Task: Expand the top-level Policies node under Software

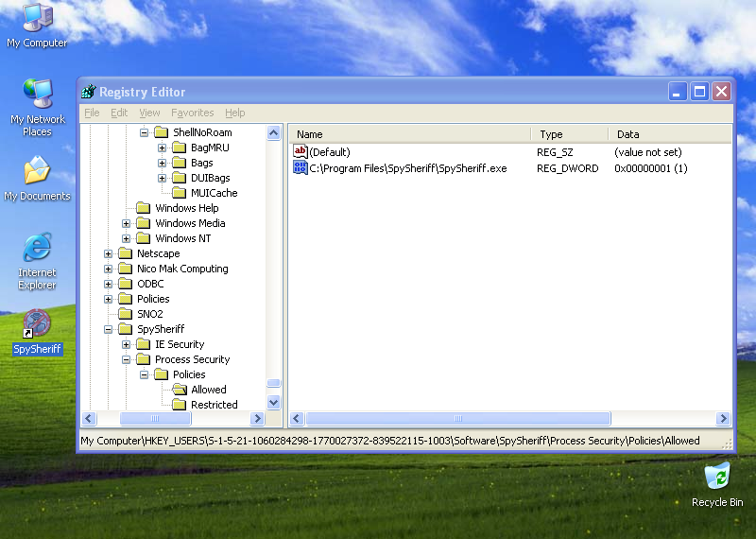Action: point(108,299)
